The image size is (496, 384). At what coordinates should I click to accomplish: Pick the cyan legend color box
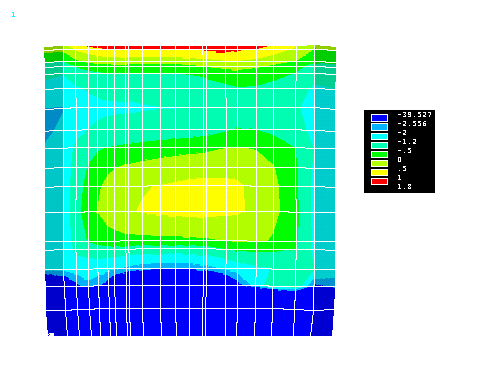click(x=379, y=136)
